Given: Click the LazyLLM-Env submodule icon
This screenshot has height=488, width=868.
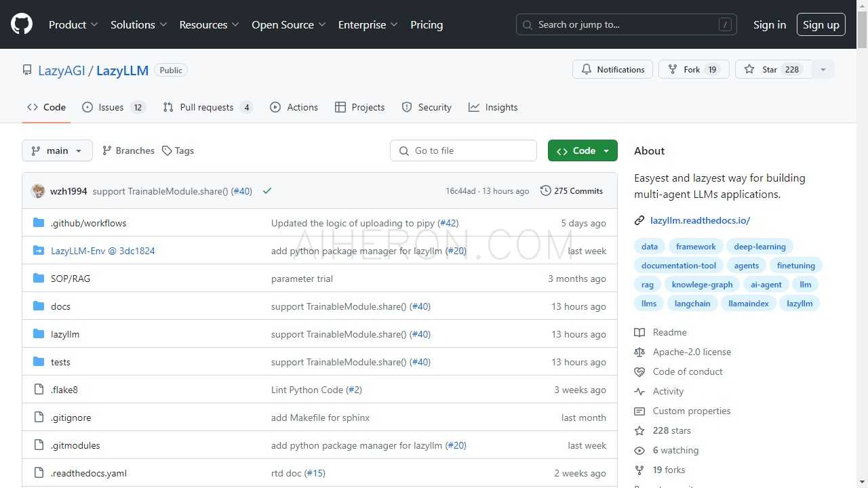Looking at the screenshot, I should 39,251.
